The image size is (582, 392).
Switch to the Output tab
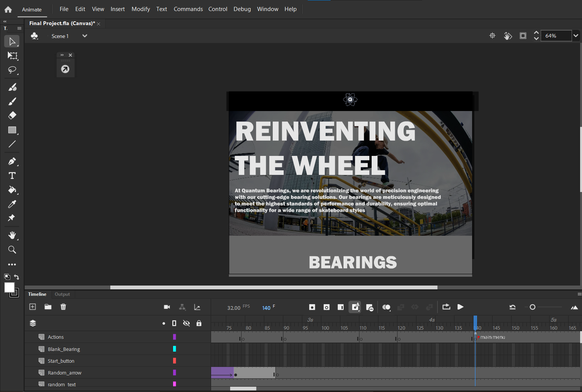(62, 294)
